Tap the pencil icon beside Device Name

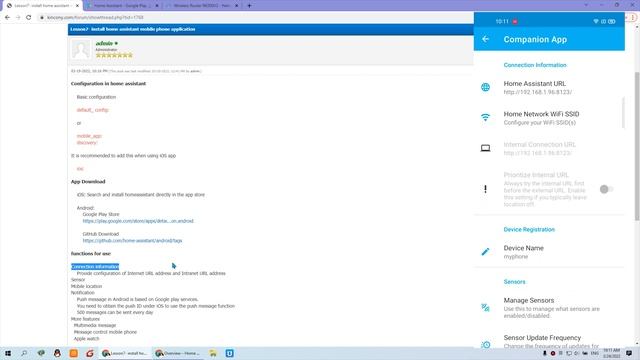click(x=485, y=252)
